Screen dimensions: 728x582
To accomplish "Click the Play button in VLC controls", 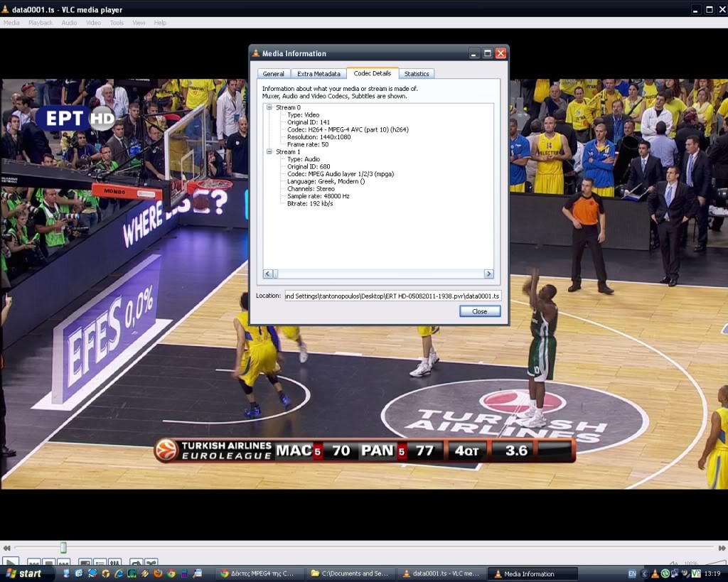I will pos(11,563).
